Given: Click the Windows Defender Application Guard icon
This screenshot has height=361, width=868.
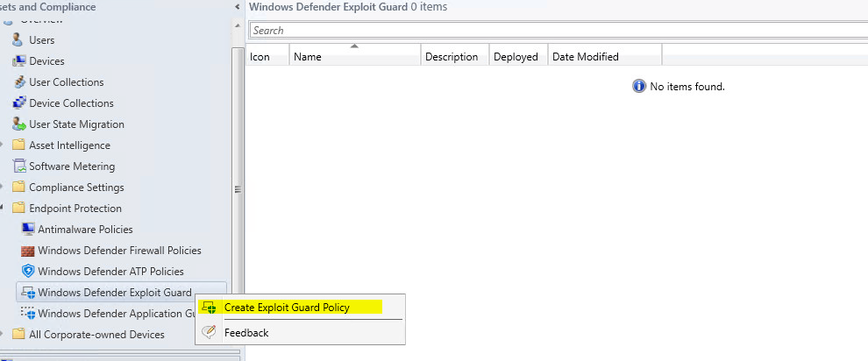Looking at the screenshot, I should pyautogui.click(x=28, y=313).
